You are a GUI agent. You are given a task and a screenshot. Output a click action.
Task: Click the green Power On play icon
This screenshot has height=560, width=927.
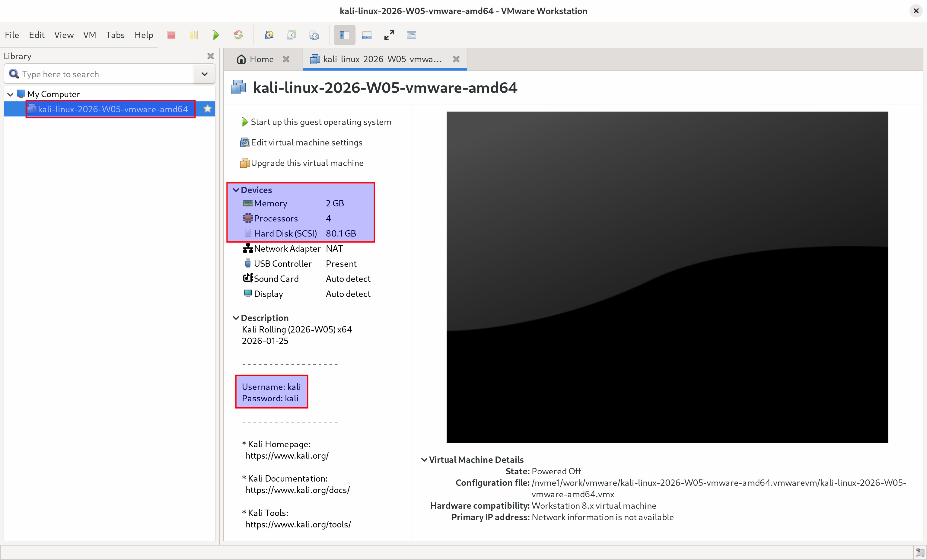[215, 35]
